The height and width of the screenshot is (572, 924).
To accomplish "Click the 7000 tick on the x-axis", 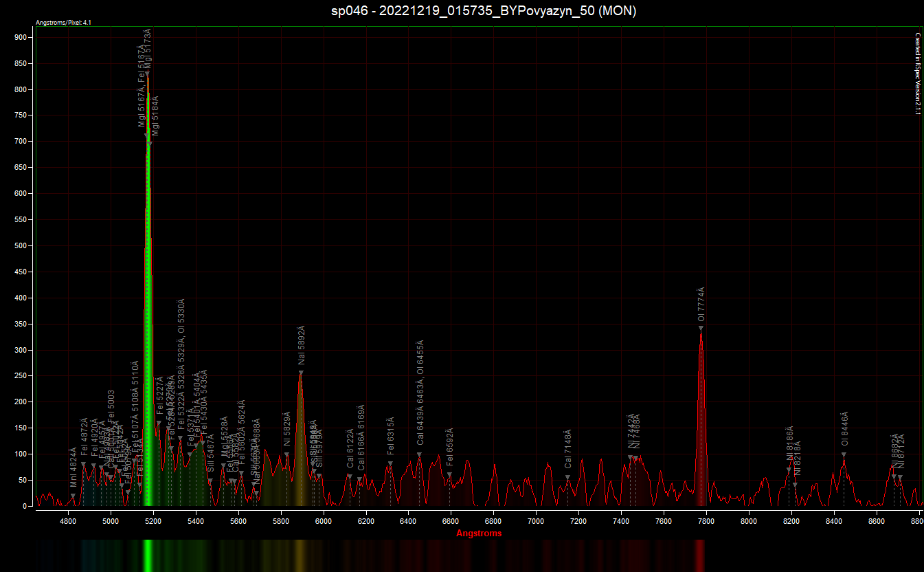I will pyautogui.click(x=536, y=521).
